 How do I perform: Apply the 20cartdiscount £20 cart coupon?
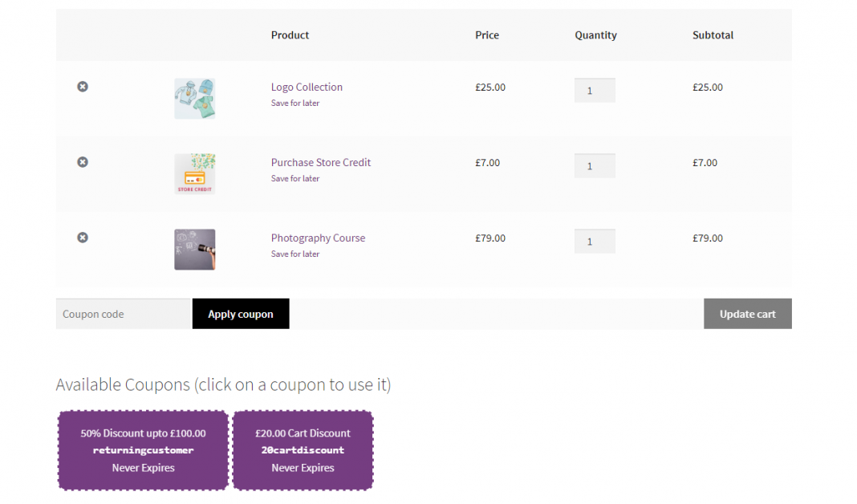point(302,450)
